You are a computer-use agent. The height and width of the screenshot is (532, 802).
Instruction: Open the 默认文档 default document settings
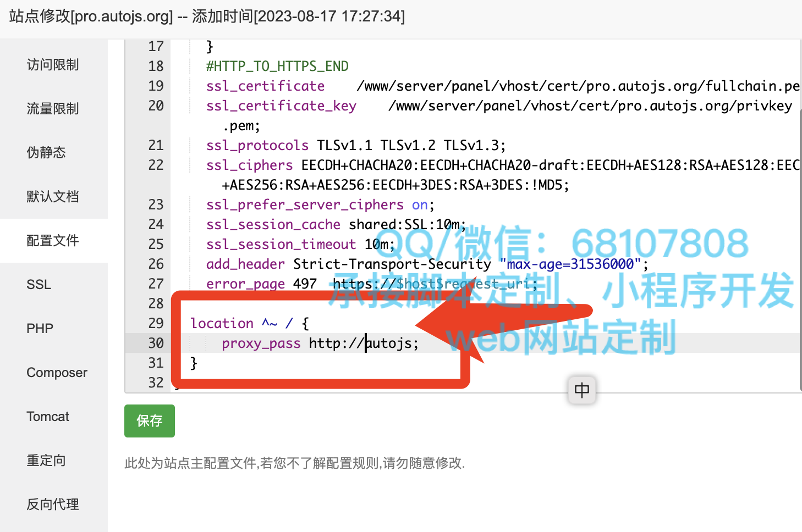53,196
